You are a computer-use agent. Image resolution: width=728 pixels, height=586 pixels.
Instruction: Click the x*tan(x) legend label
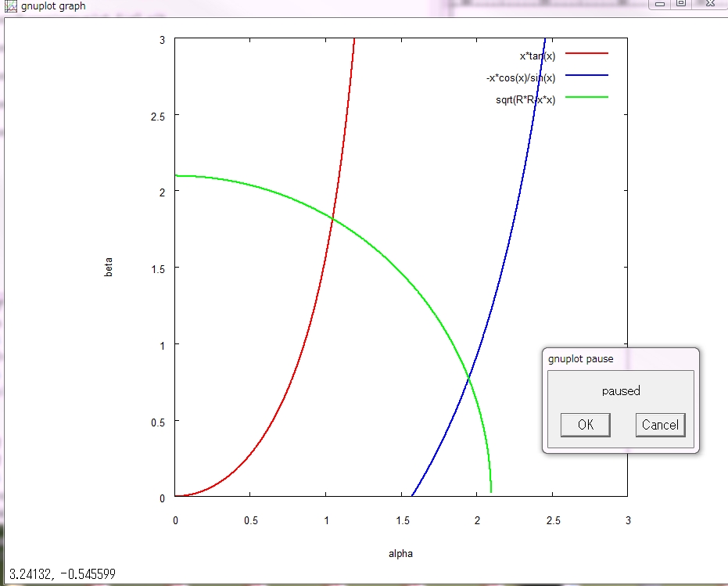point(537,56)
